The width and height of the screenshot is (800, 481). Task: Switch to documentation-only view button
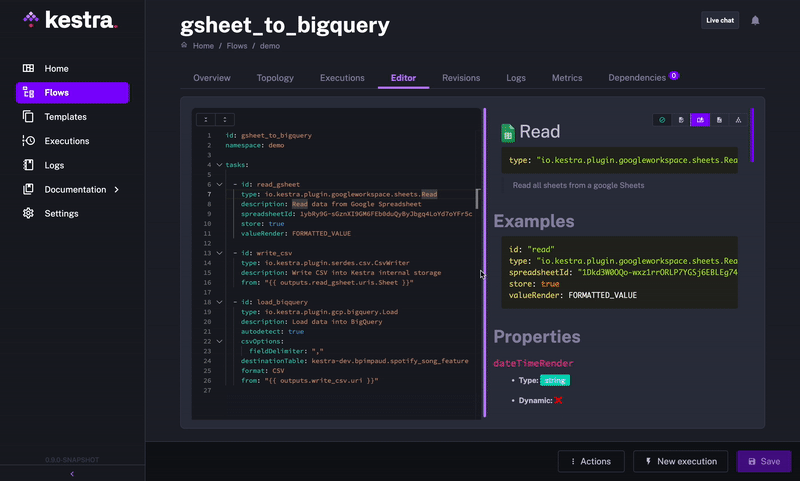(719, 120)
